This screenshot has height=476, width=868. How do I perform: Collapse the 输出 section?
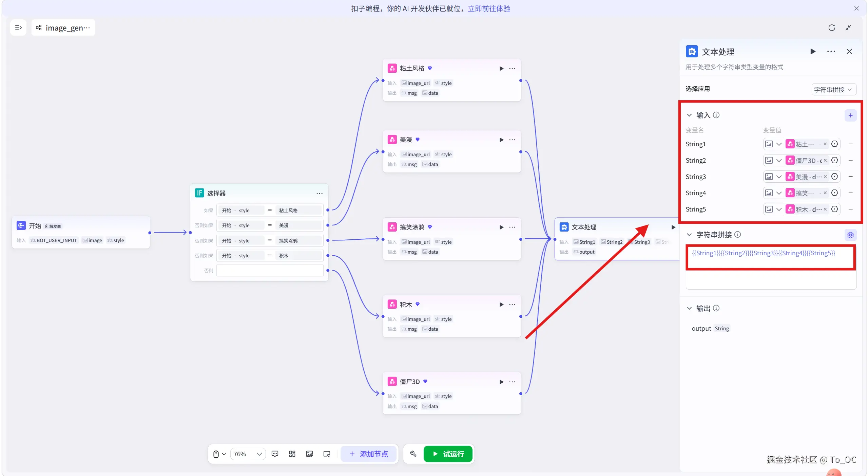tap(689, 308)
